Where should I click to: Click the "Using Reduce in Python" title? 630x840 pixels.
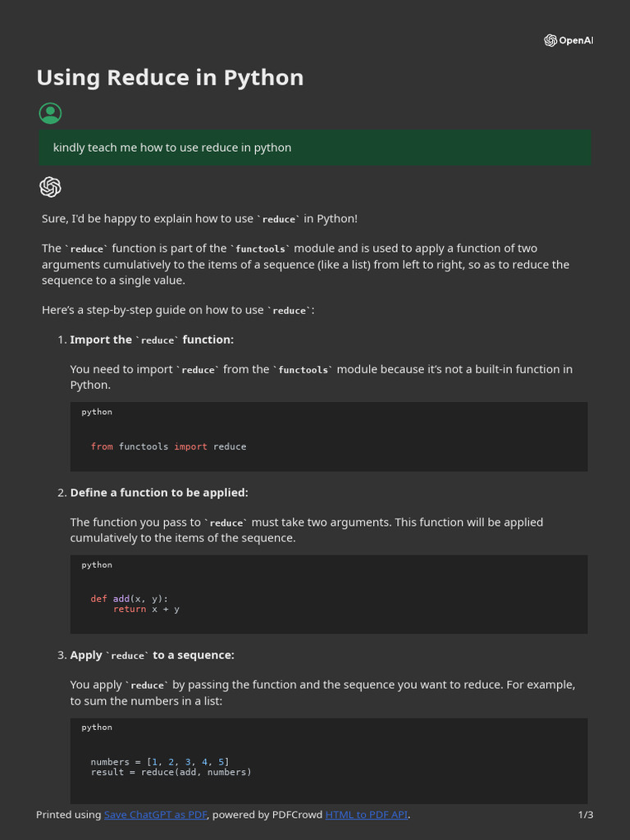click(170, 77)
